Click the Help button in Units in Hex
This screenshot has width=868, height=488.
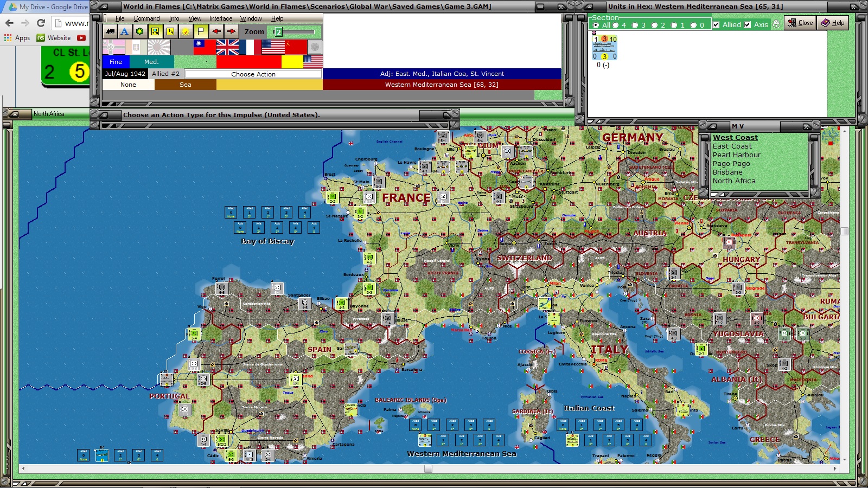[833, 23]
